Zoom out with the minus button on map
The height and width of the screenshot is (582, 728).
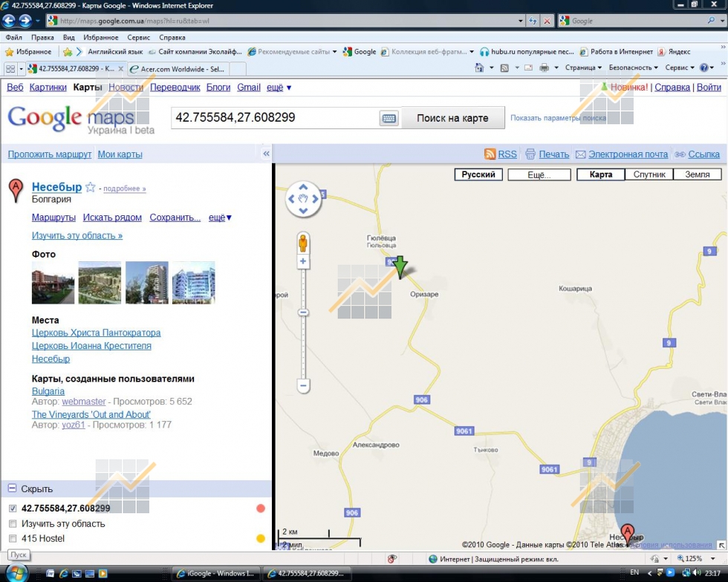(303, 386)
